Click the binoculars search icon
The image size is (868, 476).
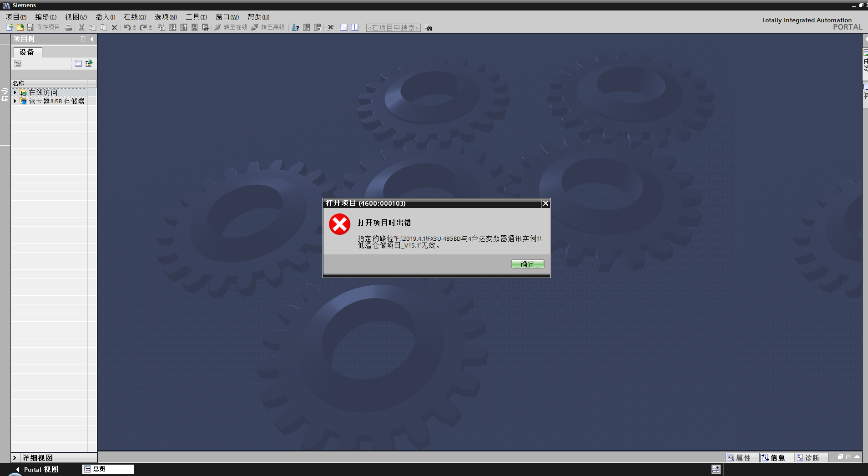(x=429, y=27)
